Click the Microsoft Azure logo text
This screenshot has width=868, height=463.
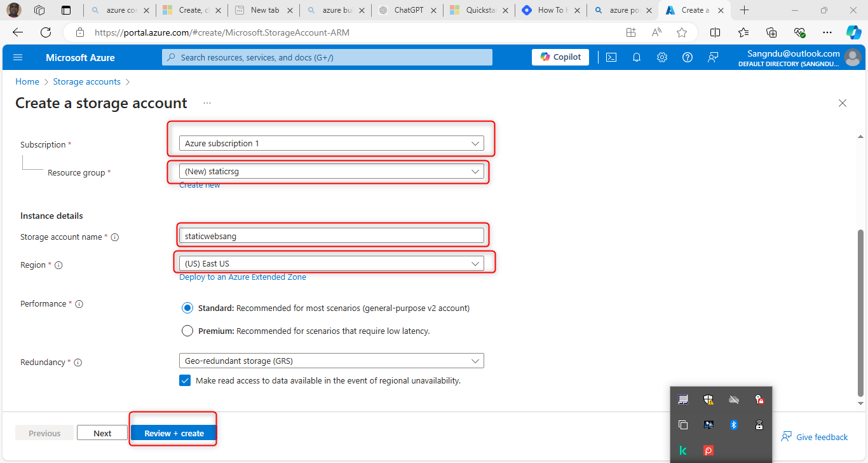[80, 57]
